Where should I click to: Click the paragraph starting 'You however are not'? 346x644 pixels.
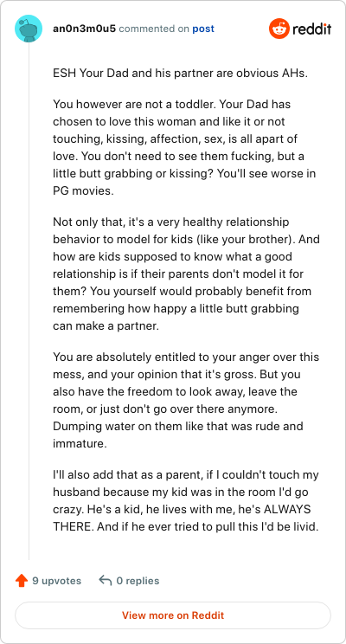click(184, 147)
